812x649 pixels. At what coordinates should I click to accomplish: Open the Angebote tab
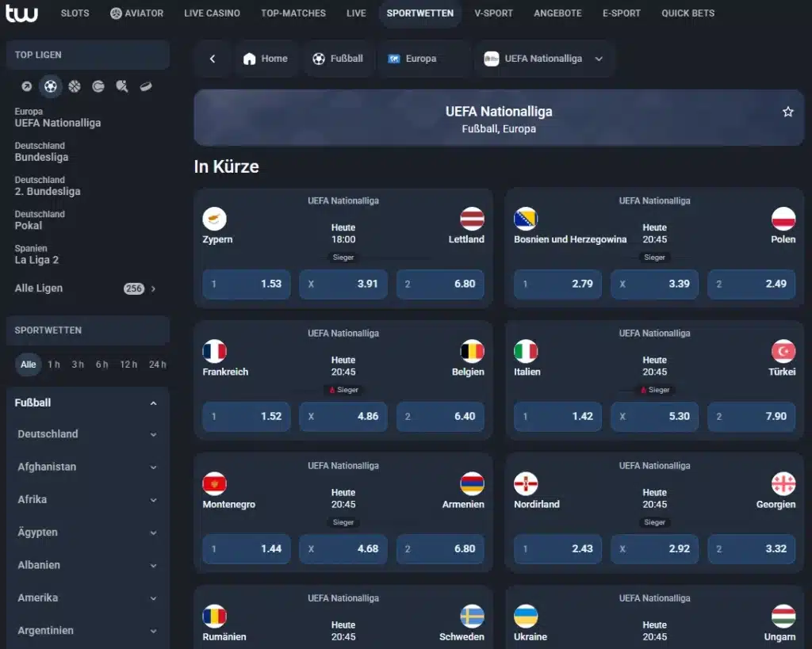click(x=557, y=13)
